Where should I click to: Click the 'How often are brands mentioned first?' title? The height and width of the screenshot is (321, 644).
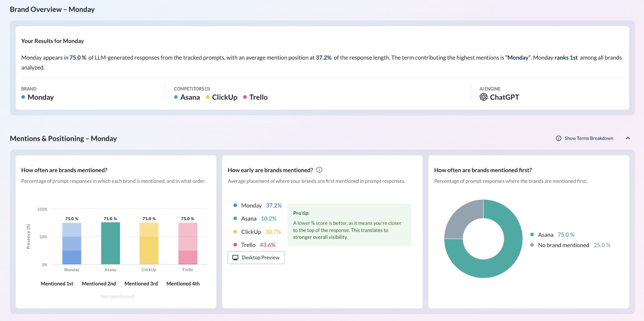(x=483, y=170)
